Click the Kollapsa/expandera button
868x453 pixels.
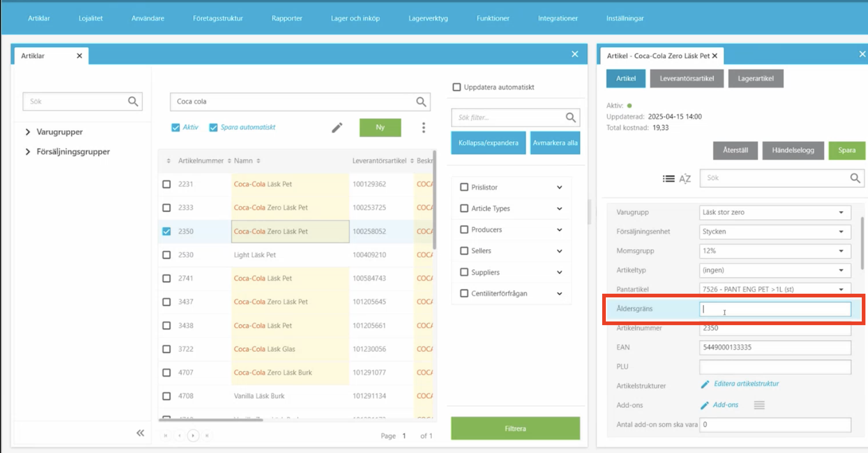[x=488, y=143]
